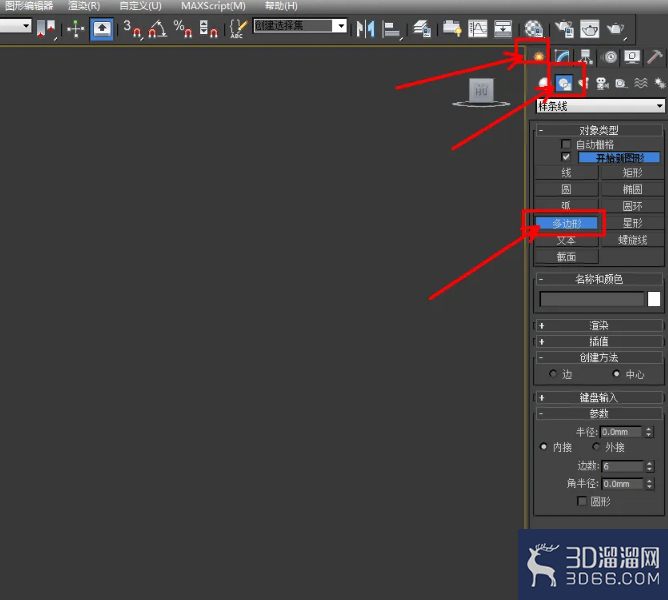This screenshot has height=600, width=668.
Task: Switch to the Motion panel tab
Action: tap(610, 56)
